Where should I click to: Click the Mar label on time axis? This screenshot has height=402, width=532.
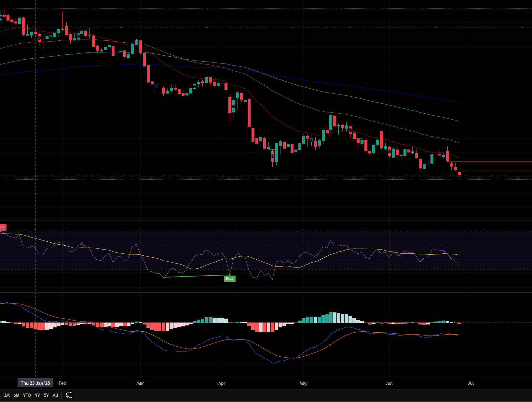coord(140,383)
